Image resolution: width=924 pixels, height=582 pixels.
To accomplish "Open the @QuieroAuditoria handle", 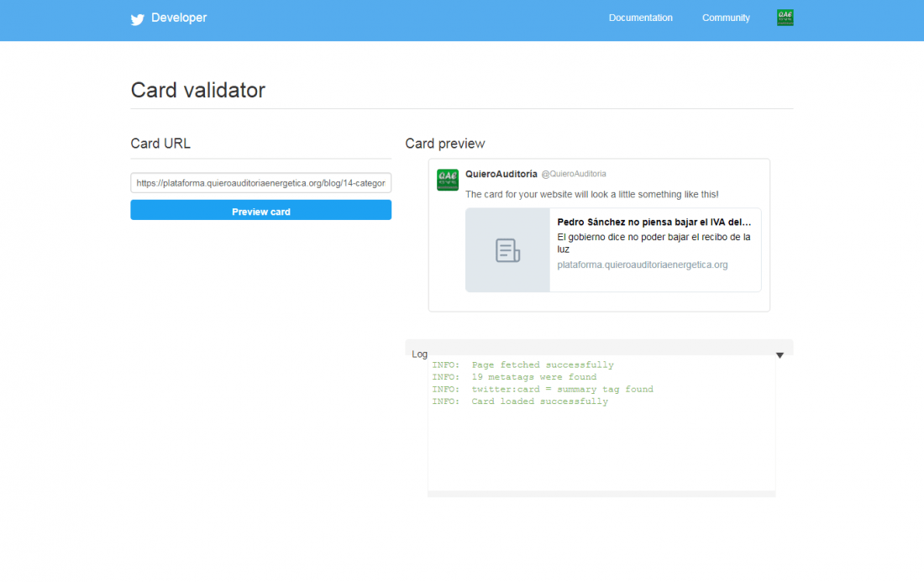I will [x=574, y=174].
